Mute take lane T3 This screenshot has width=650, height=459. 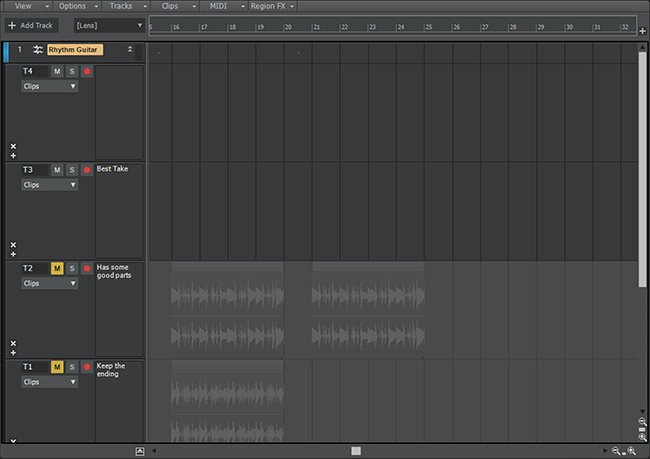pos(57,170)
